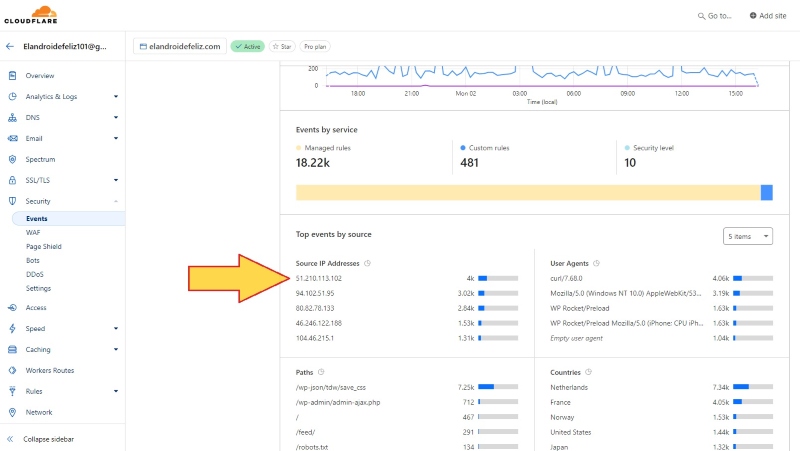This screenshot has width=800, height=451.
Task: Click the site icon before elandroidefeliz.com
Action: [143, 46]
